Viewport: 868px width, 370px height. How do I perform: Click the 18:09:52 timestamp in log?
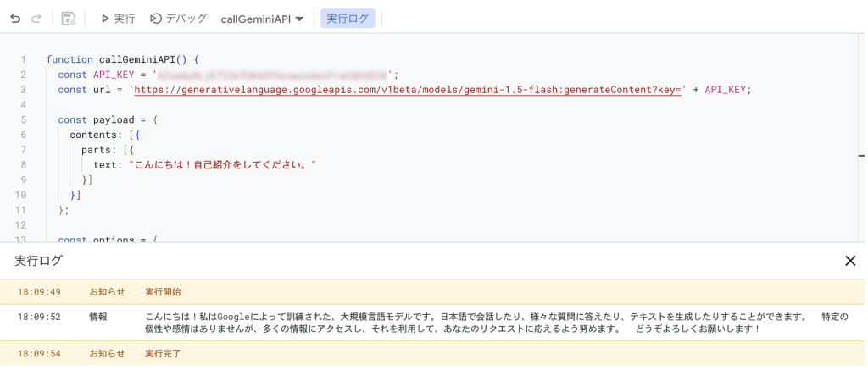(x=39, y=317)
